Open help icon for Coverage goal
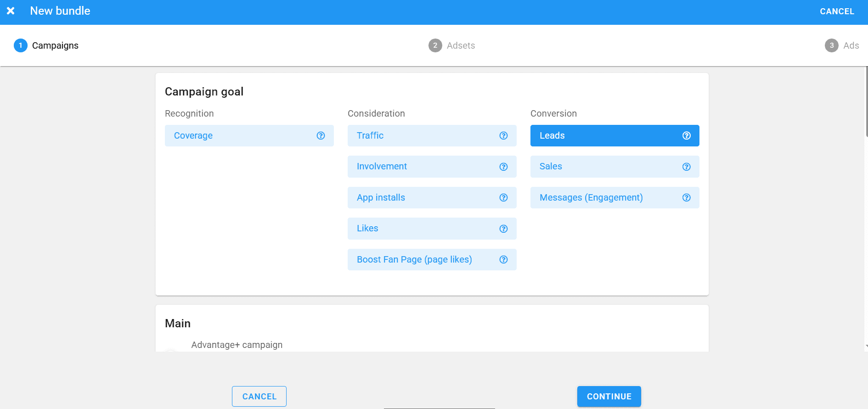The height and width of the screenshot is (409, 868). [x=321, y=135]
